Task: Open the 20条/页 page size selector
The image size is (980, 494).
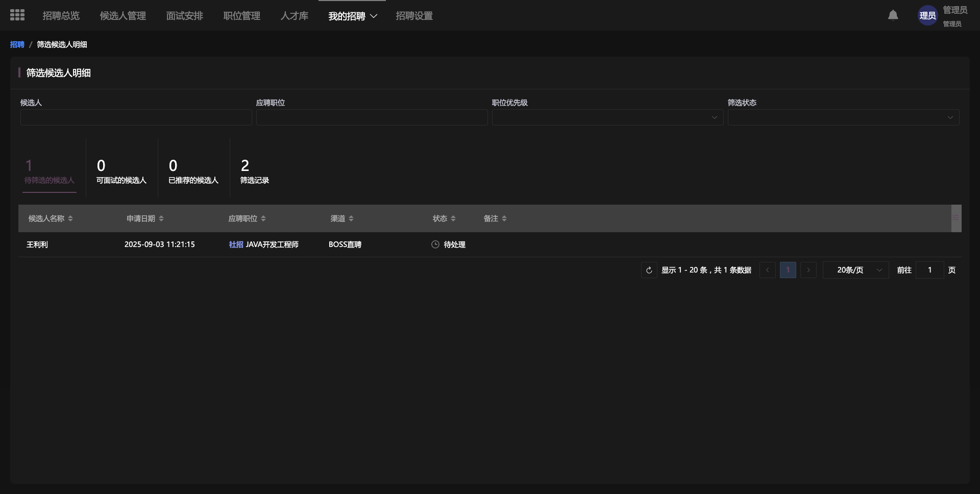Action: pos(855,270)
